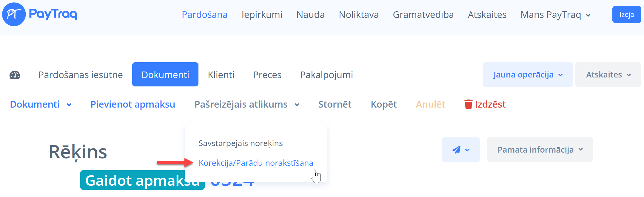Click the Izeja logout button
The width and height of the screenshot is (644, 197).
[626, 15]
